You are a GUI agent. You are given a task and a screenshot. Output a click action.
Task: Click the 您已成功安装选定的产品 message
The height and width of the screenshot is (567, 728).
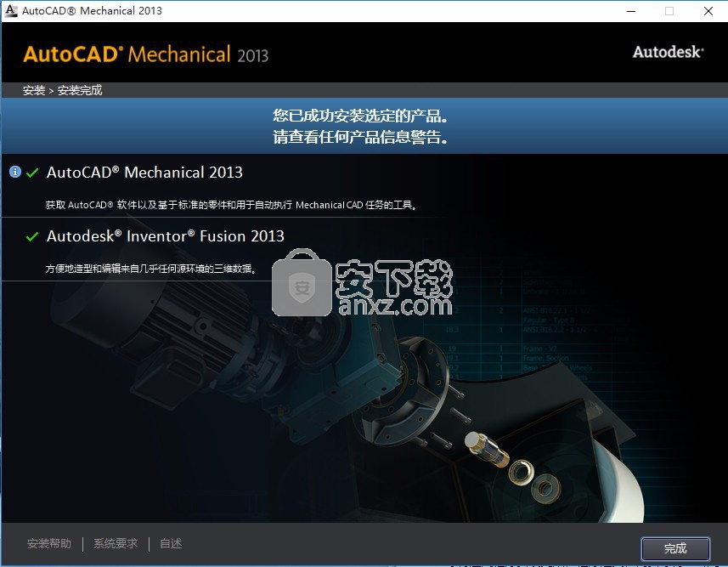tap(360, 116)
